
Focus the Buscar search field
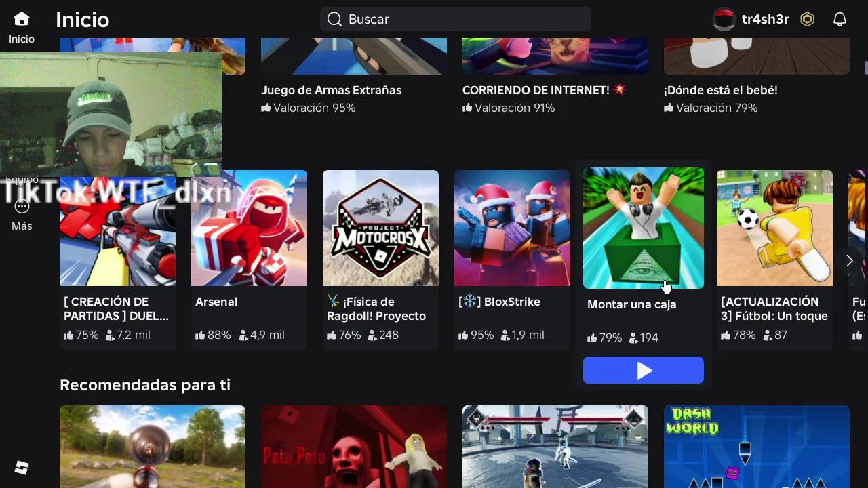click(x=456, y=19)
